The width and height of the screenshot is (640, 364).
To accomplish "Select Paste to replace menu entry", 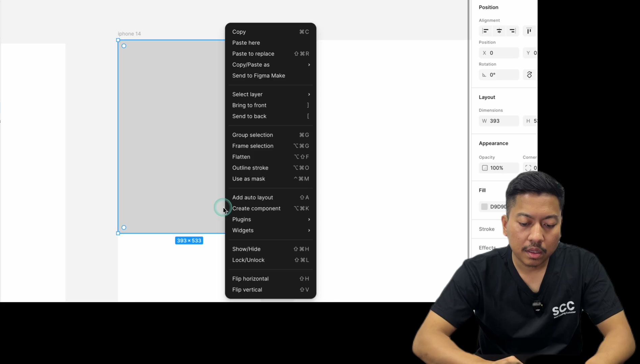I will pos(270,54).
